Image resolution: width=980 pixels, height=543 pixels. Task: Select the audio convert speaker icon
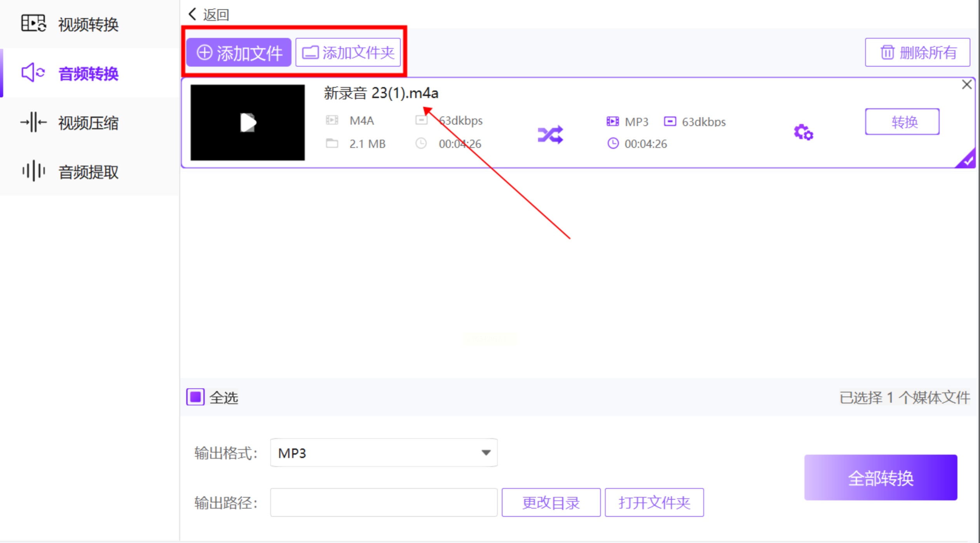click(33, 73)
